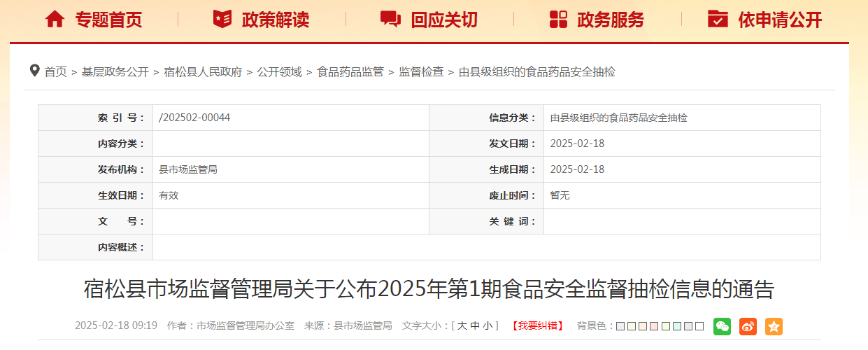Click the 回应关切 speech bubble icon
The height and width of the screenshot is (350, 868).
[390, 20]
